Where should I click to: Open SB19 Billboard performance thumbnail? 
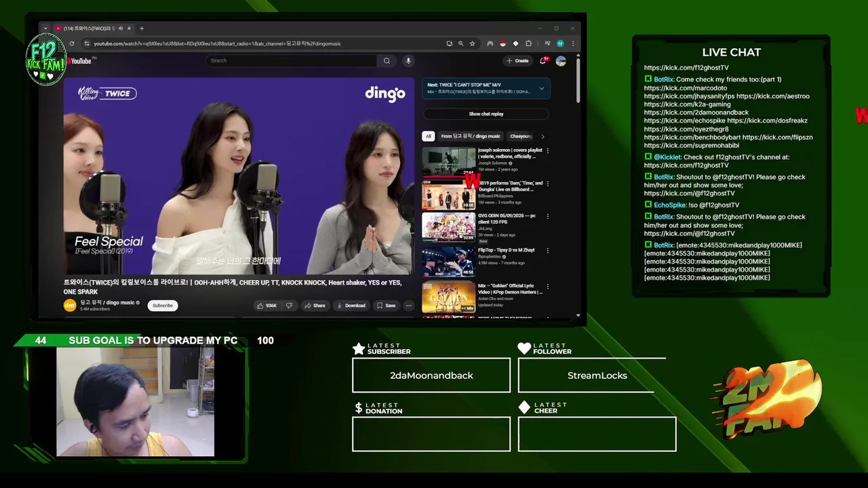point(449,194)
